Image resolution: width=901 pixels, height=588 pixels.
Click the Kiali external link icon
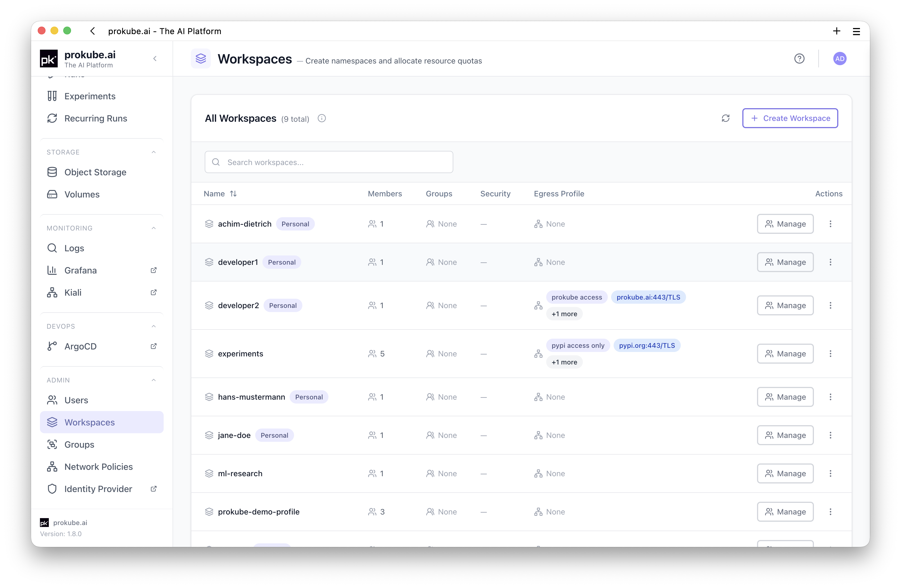(x=153, y=292)
